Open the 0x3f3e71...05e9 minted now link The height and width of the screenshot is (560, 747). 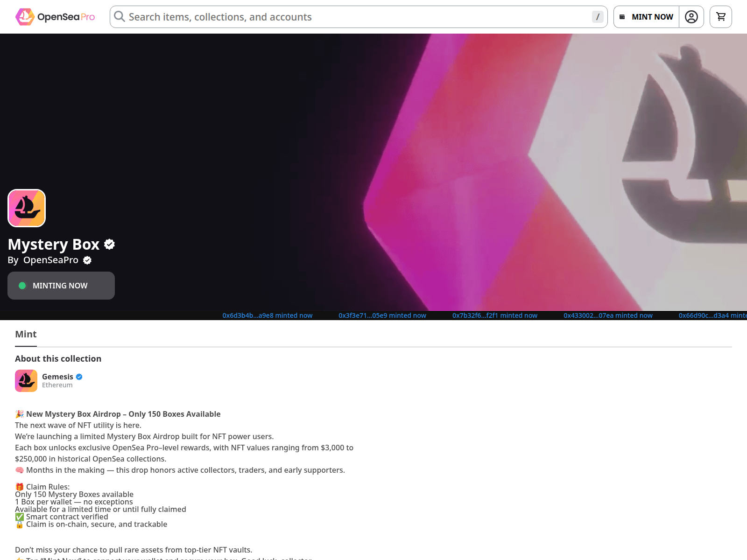tap(382, 315)
